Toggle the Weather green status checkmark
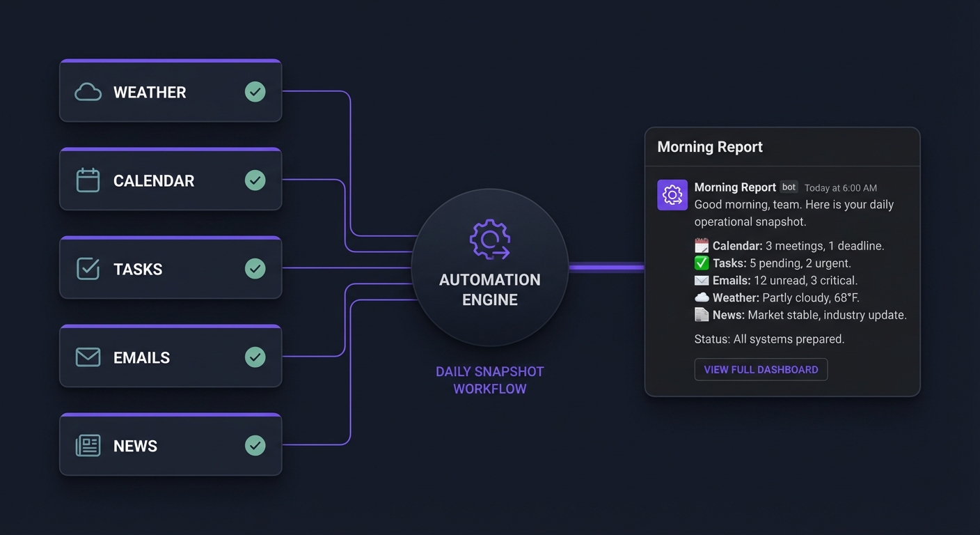 tap(255, 92)
